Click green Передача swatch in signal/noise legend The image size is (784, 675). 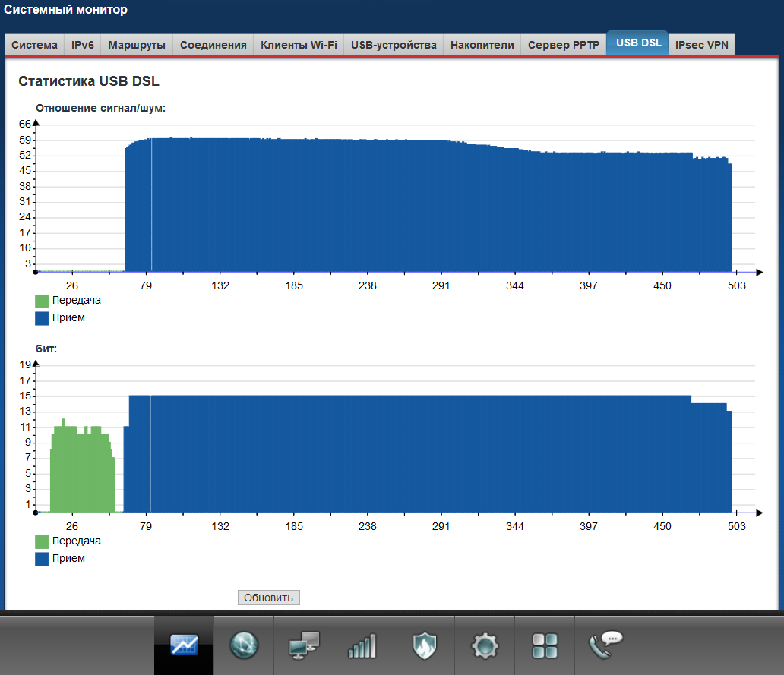(42, 301)
